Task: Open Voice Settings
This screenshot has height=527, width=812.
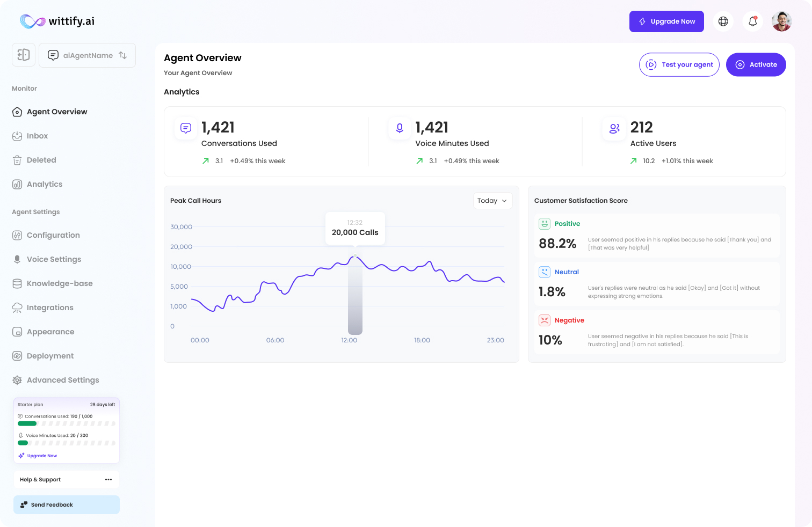Action: tap(54, 259)
